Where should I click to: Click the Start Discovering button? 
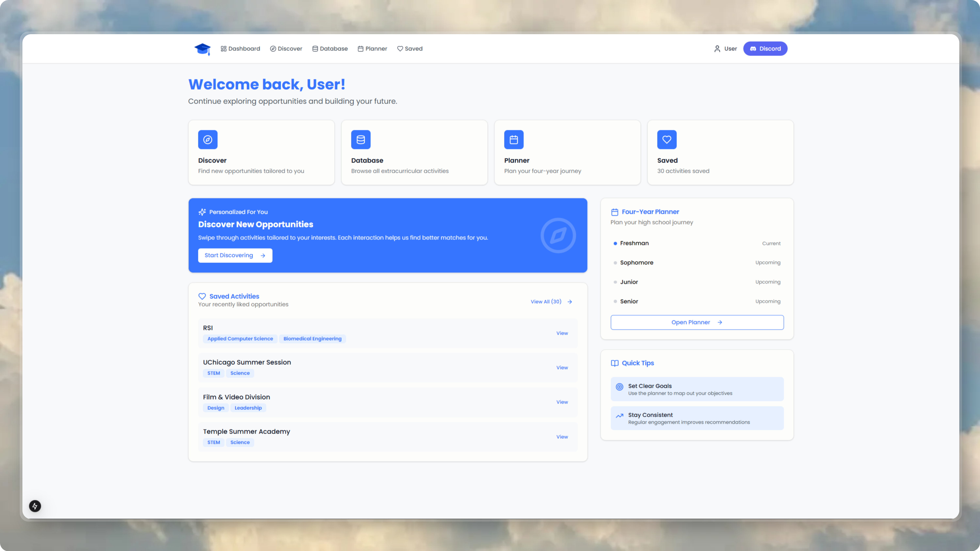tap(235, 256)
